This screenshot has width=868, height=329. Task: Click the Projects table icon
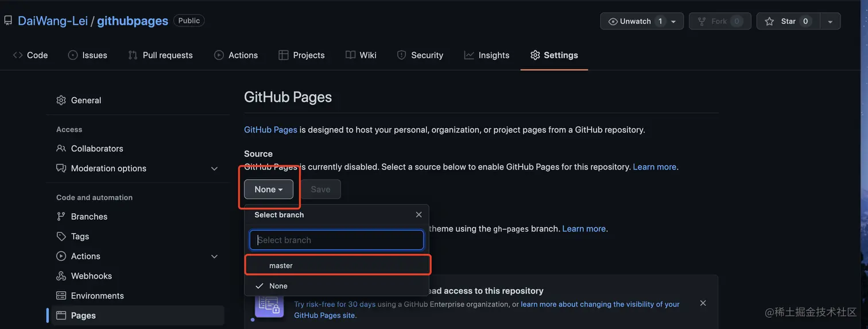coord(283,55)
